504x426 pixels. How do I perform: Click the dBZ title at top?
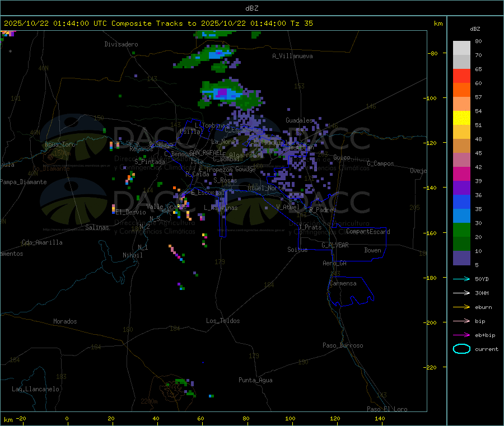point(251,8)
